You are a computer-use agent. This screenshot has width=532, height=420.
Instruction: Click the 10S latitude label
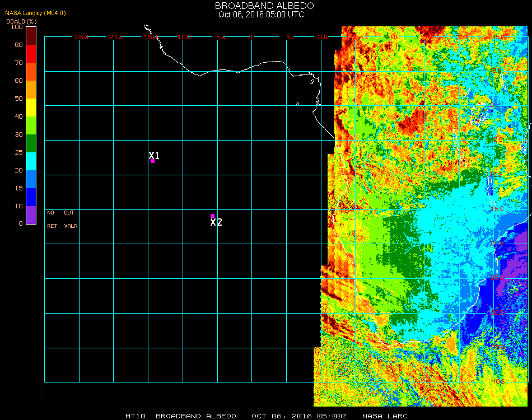click(496, 174)
